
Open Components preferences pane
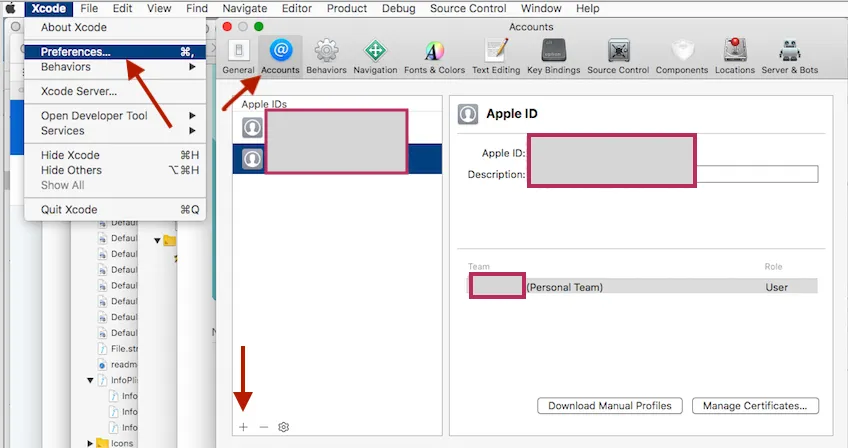click(x=682, y=56)
